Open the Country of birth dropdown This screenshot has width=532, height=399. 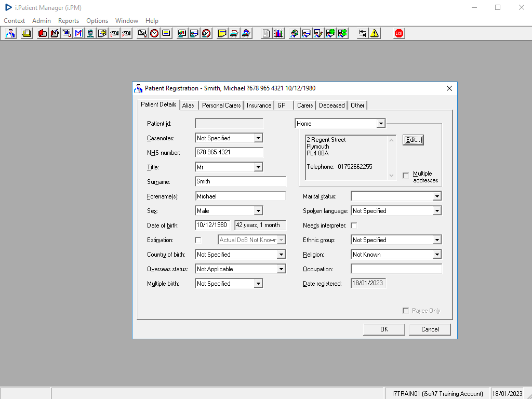click(x=281, y=255)
